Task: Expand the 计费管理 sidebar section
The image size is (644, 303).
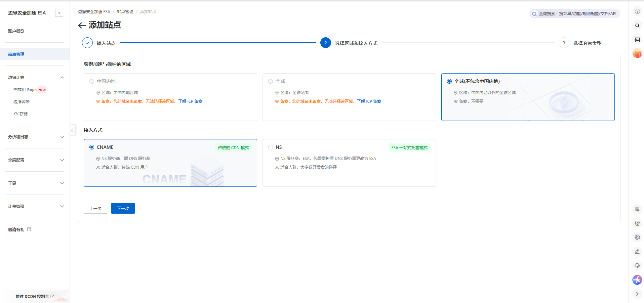Action: coord(62,207)
